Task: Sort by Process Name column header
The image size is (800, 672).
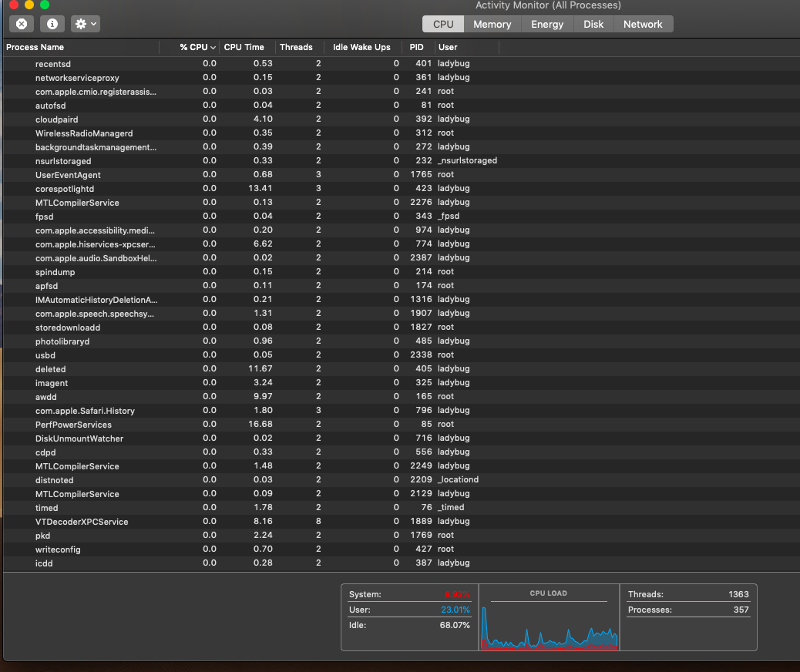Action: [x=81, y=47]
